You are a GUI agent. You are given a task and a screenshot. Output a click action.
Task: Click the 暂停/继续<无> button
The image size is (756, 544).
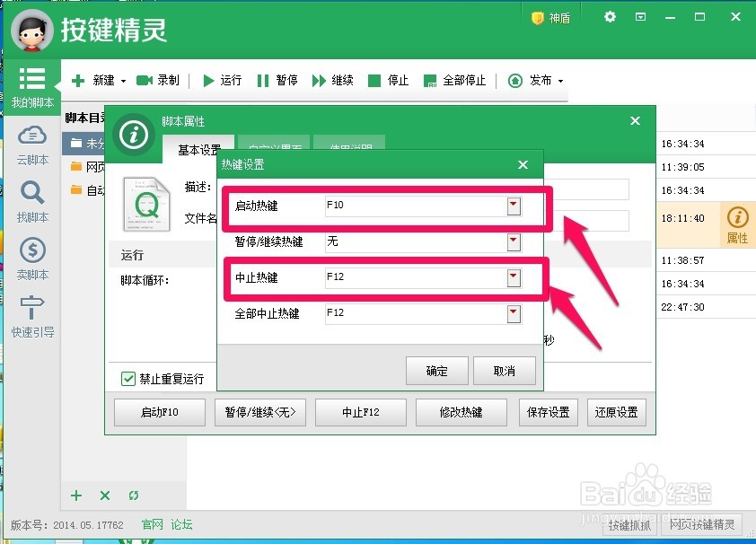pos(260,412)
